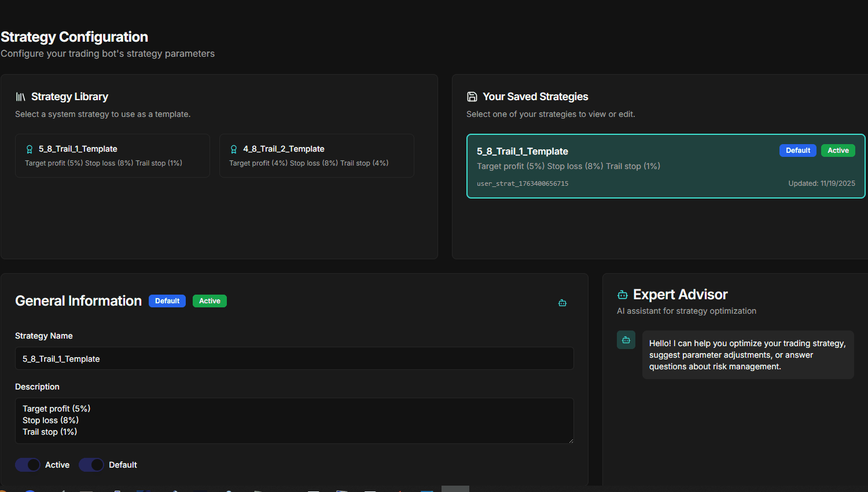Click the 'Active' label beside its switch
Viewport: 868px width, 492px height.
57,465
